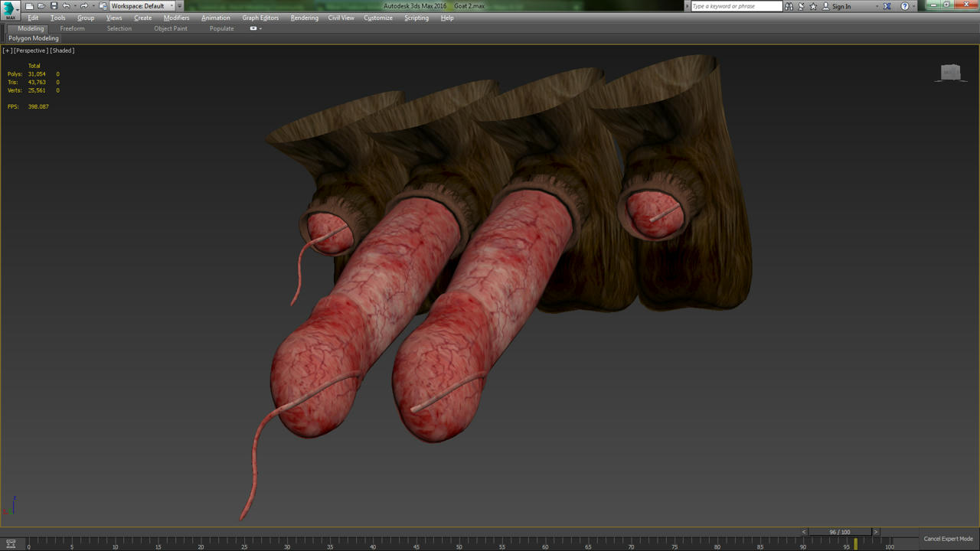Open the Graph Editors menu
The image size is (980, 551).
pyautogui.click(x=260, y=18)
